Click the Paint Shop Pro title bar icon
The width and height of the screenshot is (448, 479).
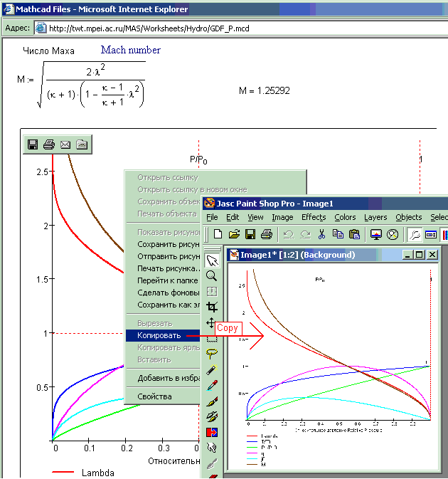click(x=209, y=203)
